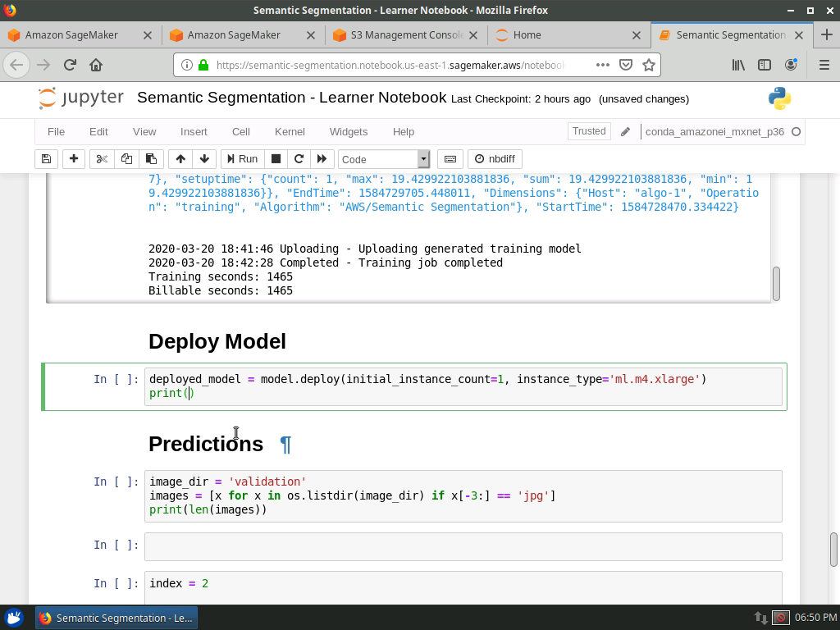
Task: Expand the page actions ellipsis in address bar
Action: pyautogui.click(x=602, y=65)
